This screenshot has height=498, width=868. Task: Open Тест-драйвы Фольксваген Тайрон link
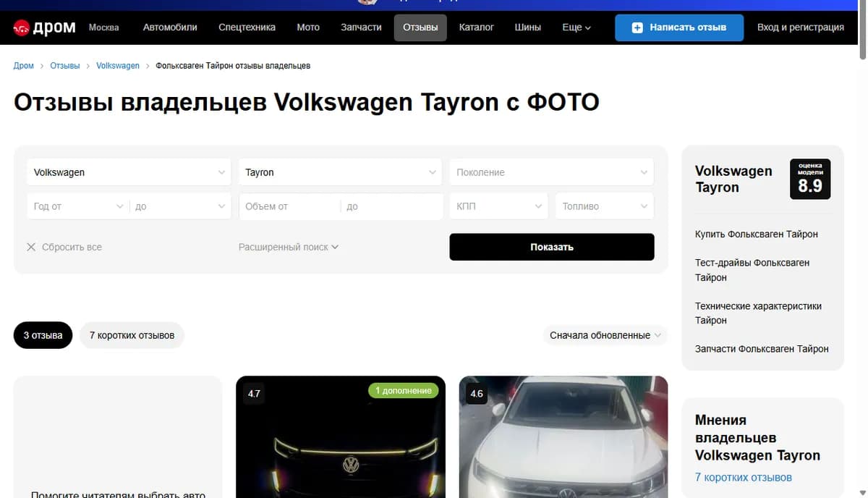(752, 270)
